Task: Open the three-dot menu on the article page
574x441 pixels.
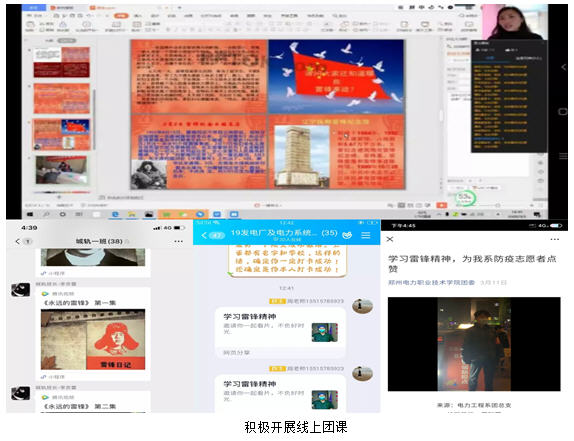Action: 555,239
